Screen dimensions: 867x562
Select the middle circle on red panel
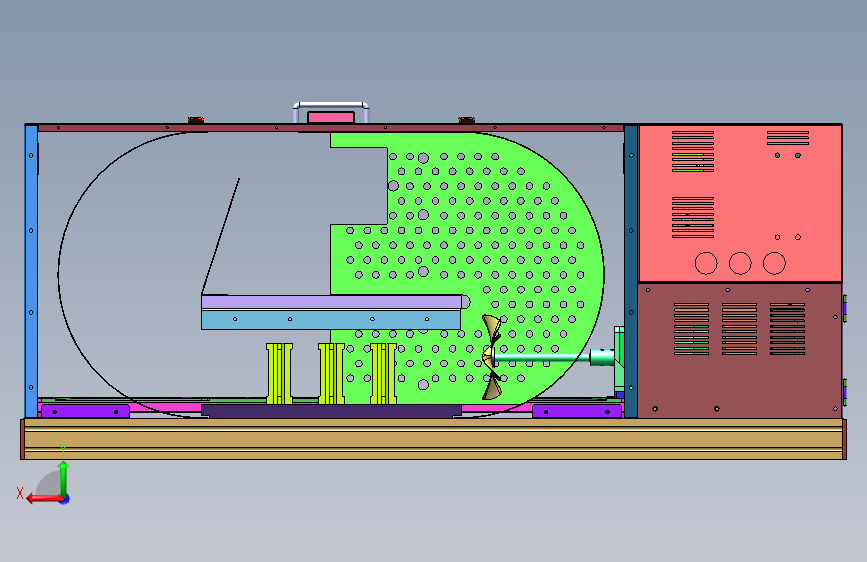point(740,263)
